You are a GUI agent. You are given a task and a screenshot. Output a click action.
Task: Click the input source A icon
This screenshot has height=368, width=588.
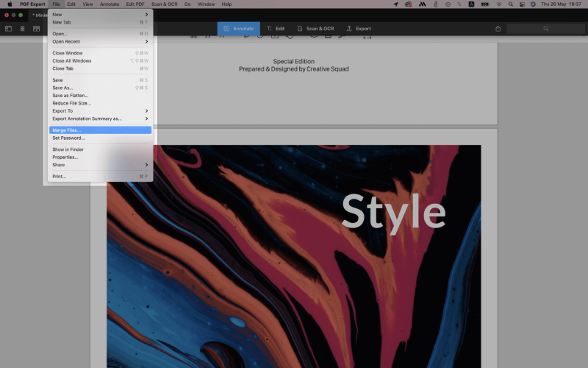point(471,4)
